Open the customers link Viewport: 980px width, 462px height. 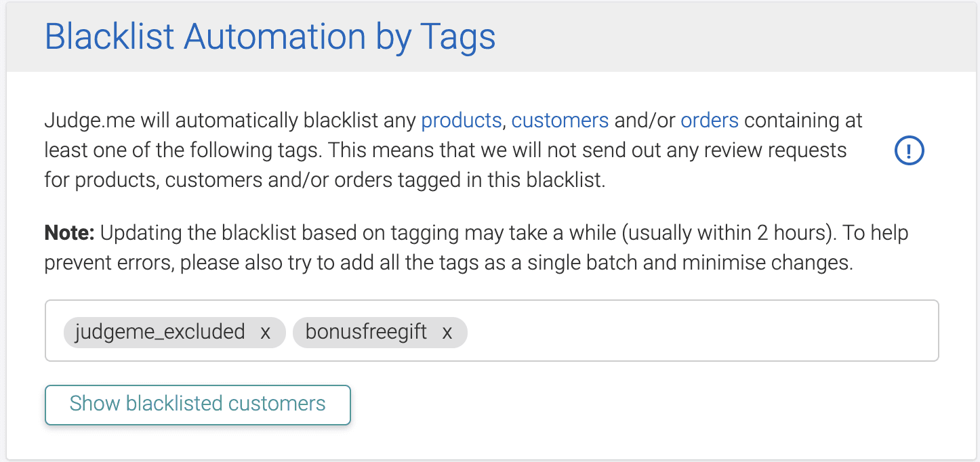[560, 121]
